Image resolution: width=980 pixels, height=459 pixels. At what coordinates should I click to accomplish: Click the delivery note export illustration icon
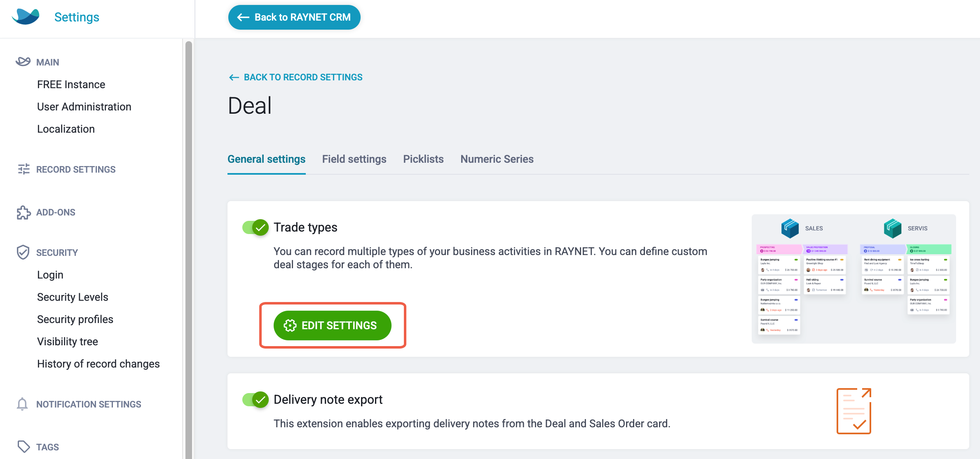854,411
